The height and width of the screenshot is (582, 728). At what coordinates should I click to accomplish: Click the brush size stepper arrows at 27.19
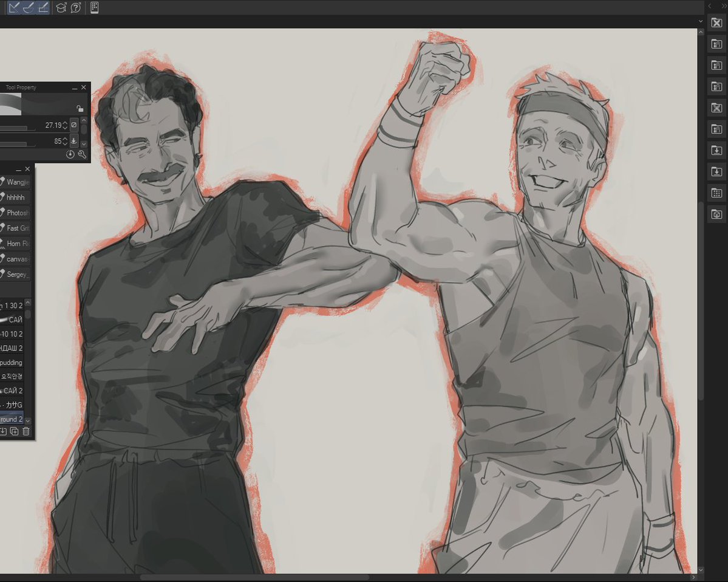pyautogui.click(x=65, y=125)
